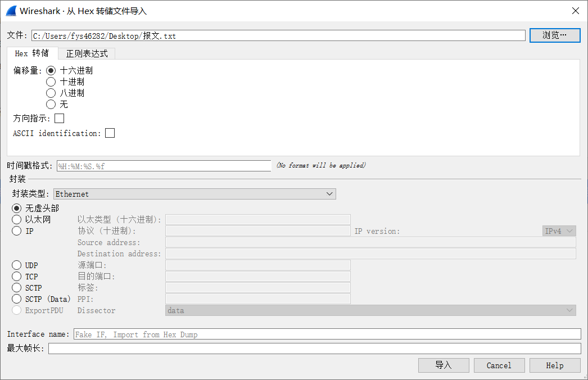Viewport: 588px width, 380px height.
Task: Select the 无虚头部 radio button
Action: click(16, 208)
